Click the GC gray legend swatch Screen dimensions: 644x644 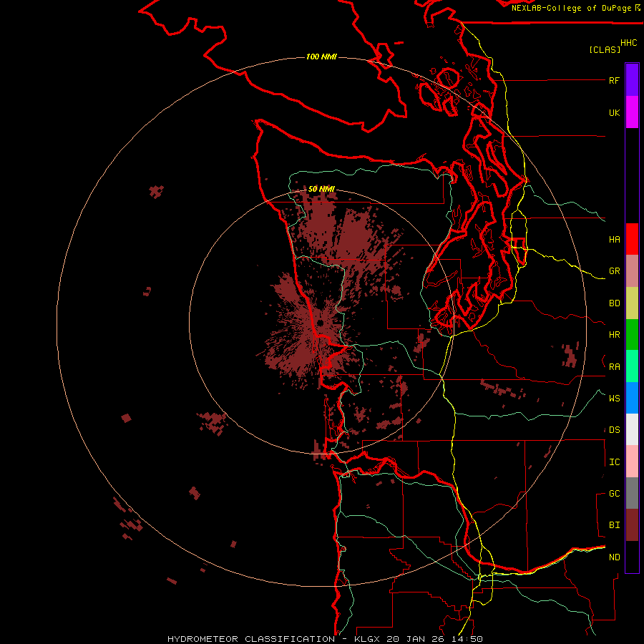[632, 493]
